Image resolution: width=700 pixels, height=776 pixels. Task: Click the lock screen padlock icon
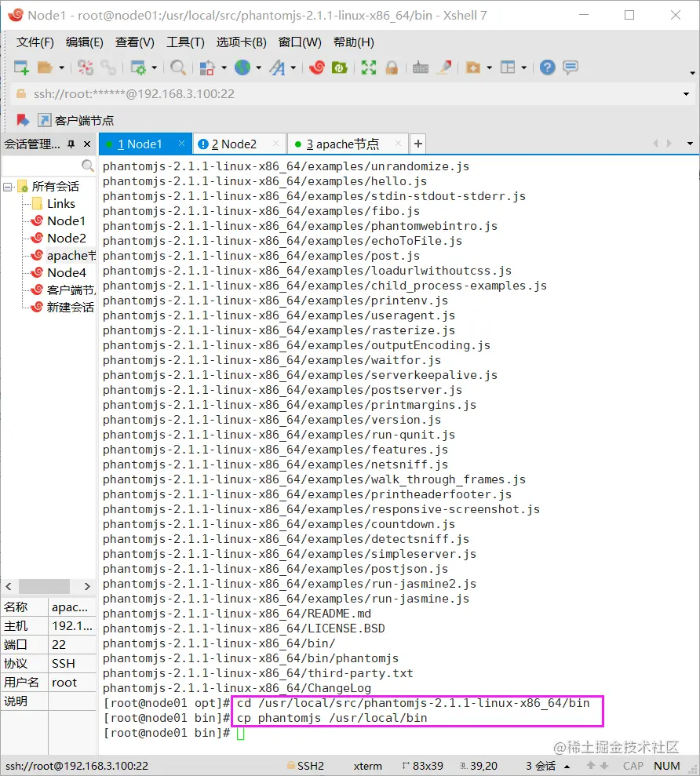[392, 67]
